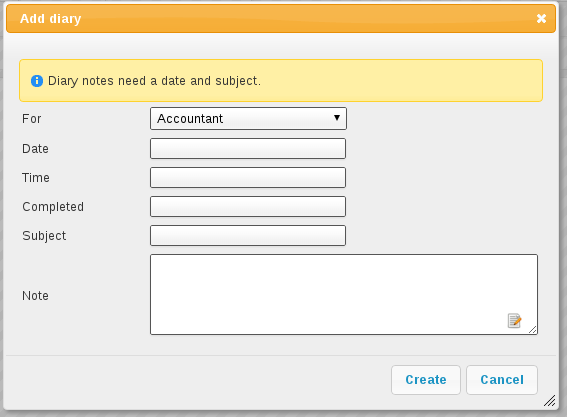This screenshot has height=417, width=567.
Task: Click the 'For' field label
Action: pos(32,119)
